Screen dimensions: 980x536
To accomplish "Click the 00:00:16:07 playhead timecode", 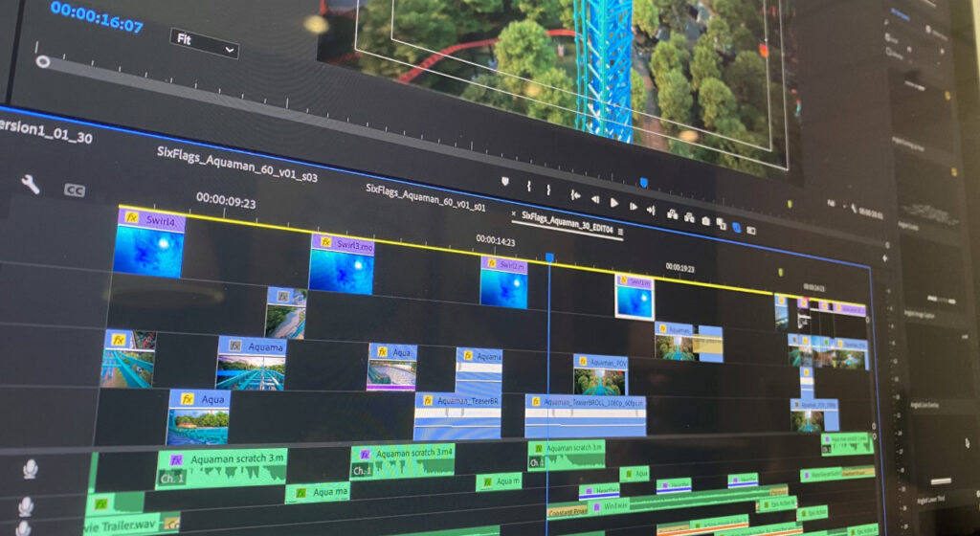I will point(97,16).
